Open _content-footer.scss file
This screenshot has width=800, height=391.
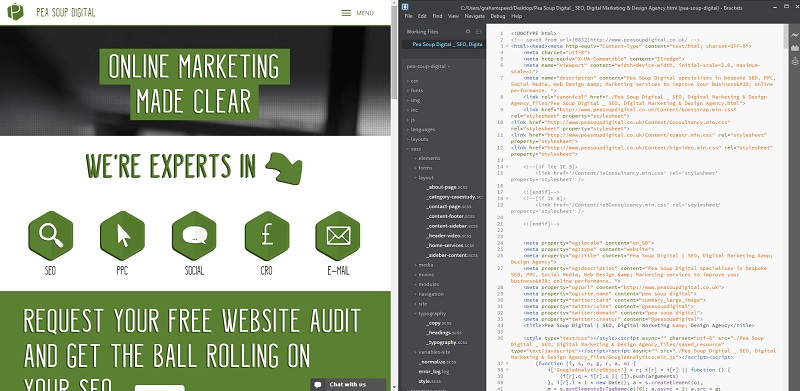[451, 216]
